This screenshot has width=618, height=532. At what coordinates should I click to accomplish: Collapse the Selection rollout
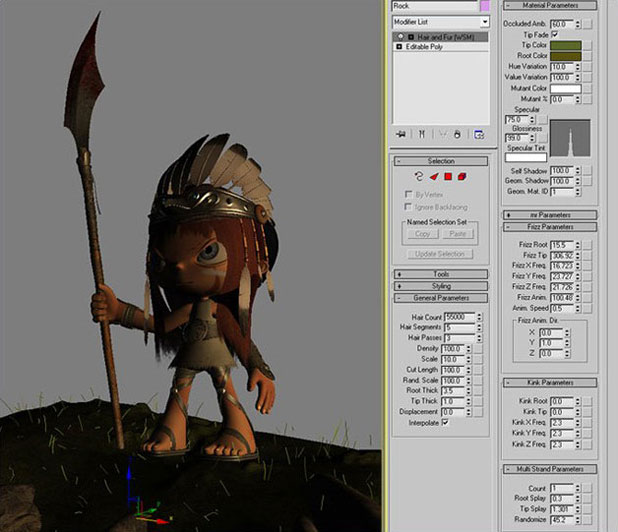(441, 161)
